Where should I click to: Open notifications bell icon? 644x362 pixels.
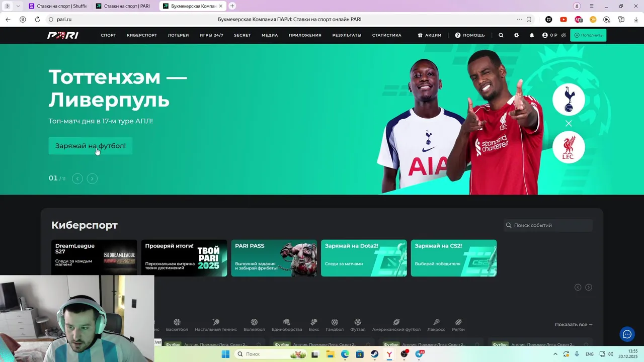tap(532, 35)
